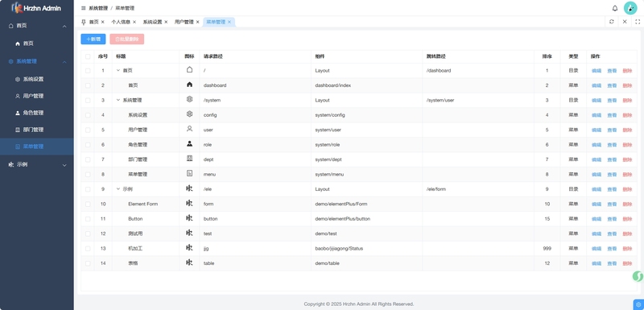
Task: Check the checkbox for role row
Action: point(88,144)
